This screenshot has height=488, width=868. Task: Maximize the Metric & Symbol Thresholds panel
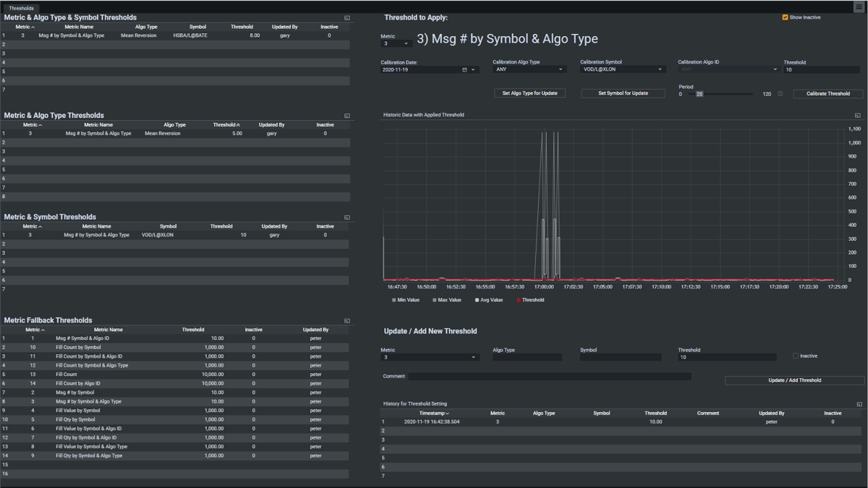[x=347, y=217]
